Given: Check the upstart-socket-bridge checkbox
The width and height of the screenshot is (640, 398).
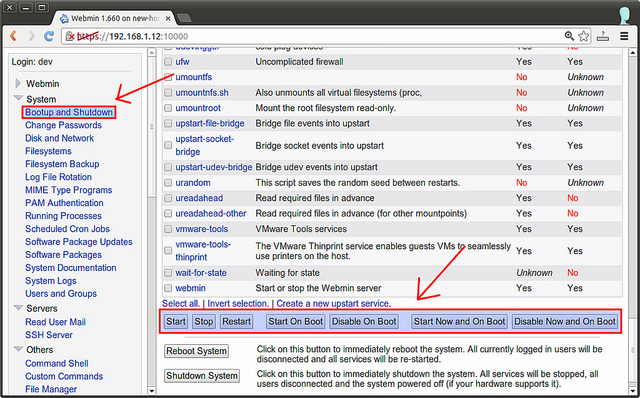Looking at the screenshot, I should click(x=168, y=145).
